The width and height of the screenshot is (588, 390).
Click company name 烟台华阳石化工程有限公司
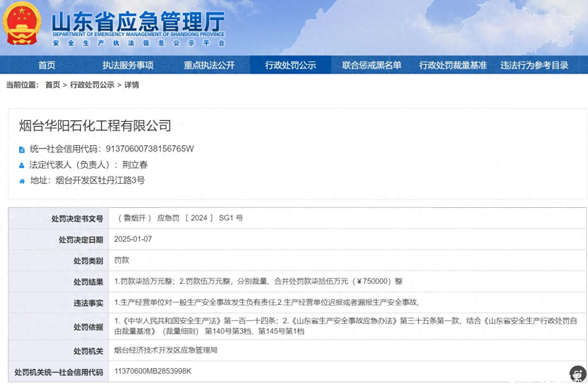point(95,126)
